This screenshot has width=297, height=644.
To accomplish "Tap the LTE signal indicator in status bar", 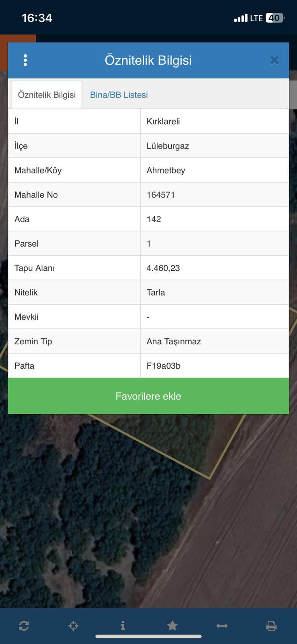I will tap(256, 18).
